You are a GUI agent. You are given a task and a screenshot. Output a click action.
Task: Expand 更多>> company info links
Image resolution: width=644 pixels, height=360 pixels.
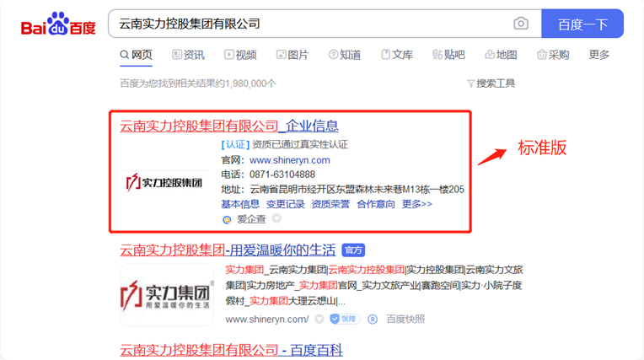(x=416, y=204)
